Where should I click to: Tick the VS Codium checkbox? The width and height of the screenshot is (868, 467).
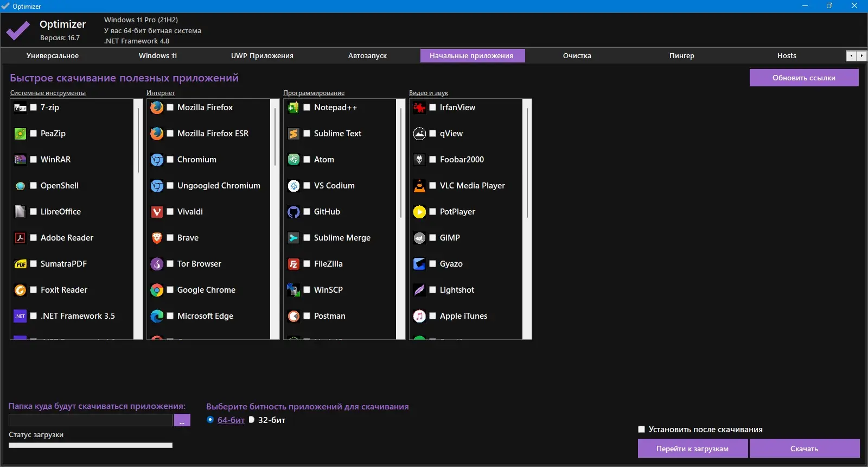coord(307,186)
